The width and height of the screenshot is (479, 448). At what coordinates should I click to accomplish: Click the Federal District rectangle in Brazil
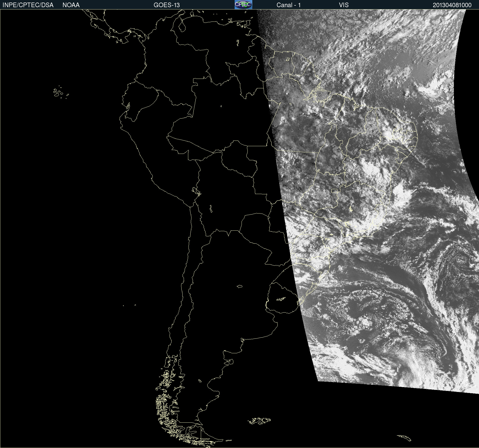pyautogui.click(x=335, y=190)
